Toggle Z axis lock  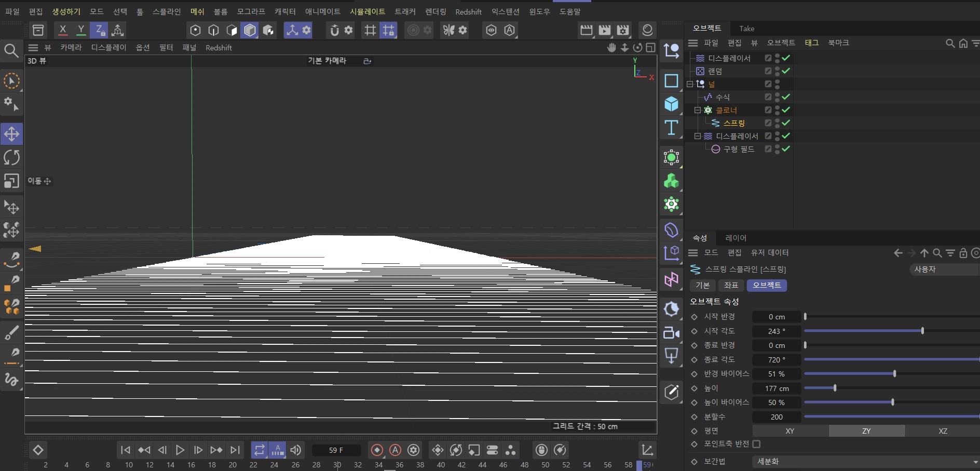click(99, 30)
